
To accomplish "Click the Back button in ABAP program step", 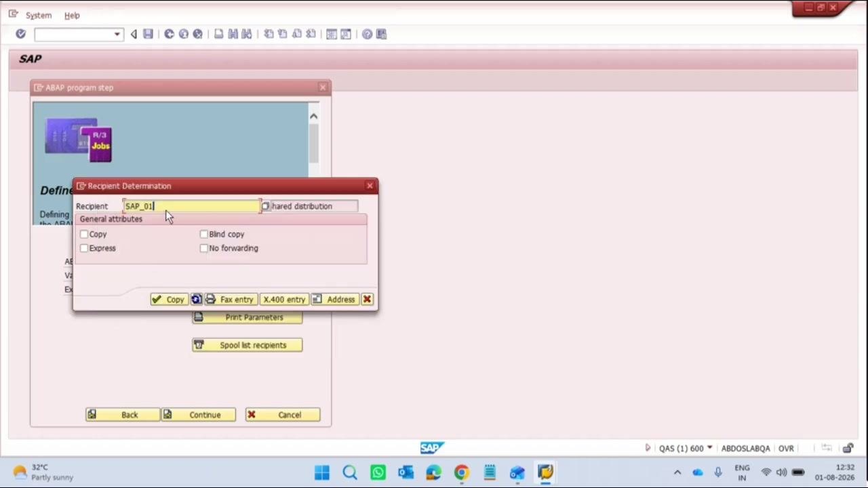I will pyautogui.click(x=123, y=415).
